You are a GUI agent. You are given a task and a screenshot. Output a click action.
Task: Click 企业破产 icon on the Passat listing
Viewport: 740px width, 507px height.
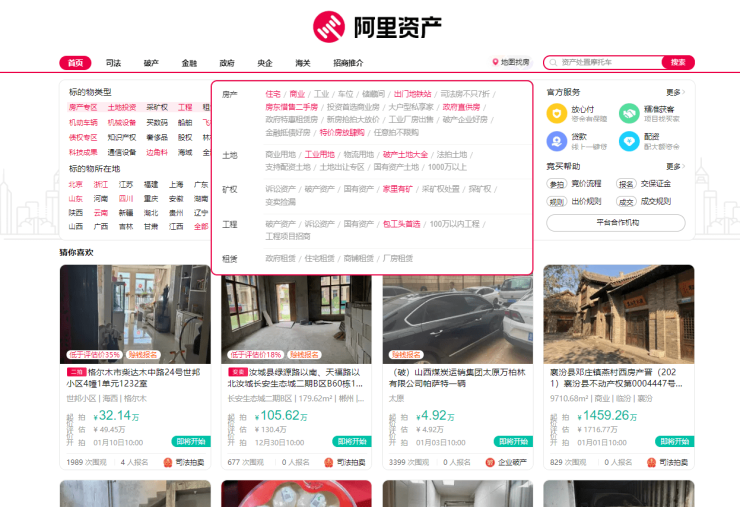491,462
